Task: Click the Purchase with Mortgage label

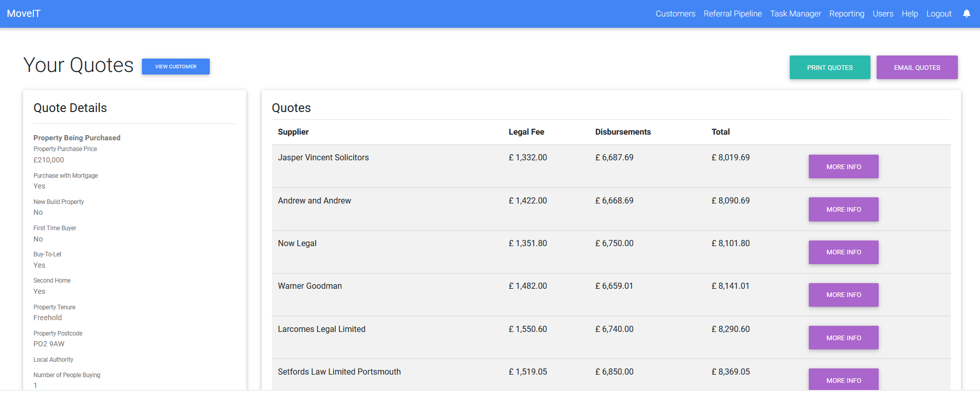Action: 65,176
